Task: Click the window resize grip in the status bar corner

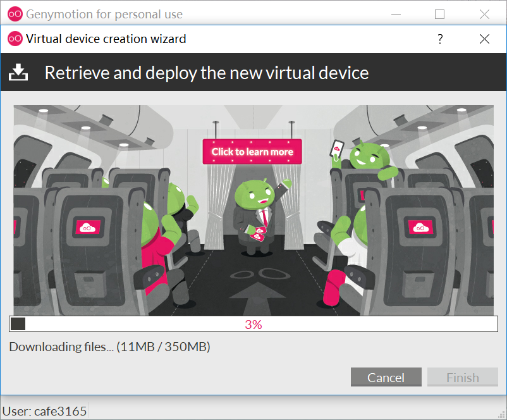Action: [x=502, y=415]
